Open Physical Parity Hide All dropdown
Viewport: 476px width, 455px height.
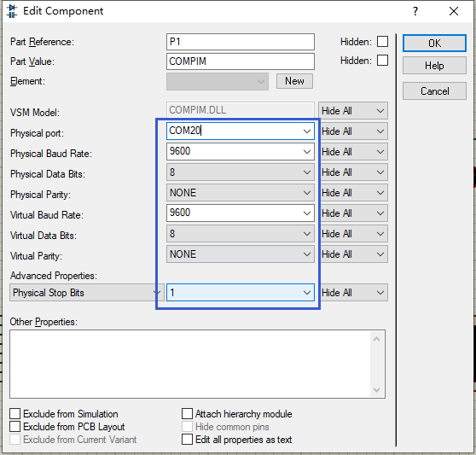click(x=353, y=193)
